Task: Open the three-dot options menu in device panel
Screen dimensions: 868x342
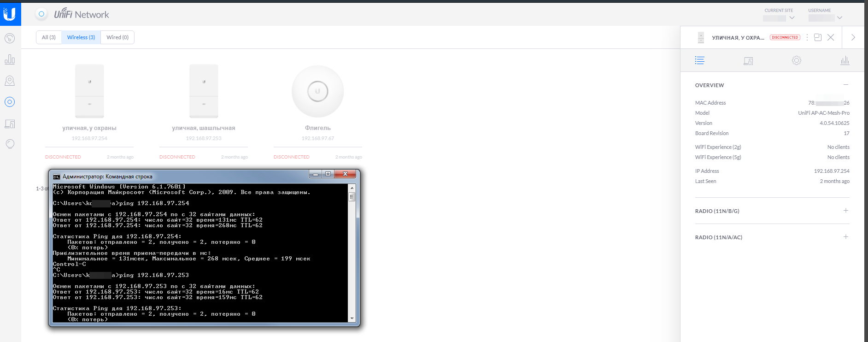Action: point(807,37)
